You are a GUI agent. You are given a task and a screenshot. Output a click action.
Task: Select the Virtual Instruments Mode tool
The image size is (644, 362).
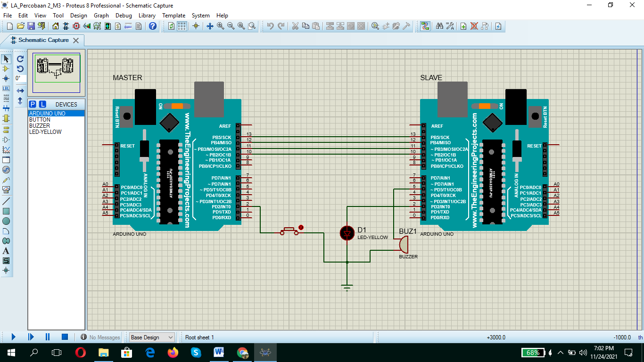tap(6, 189)
